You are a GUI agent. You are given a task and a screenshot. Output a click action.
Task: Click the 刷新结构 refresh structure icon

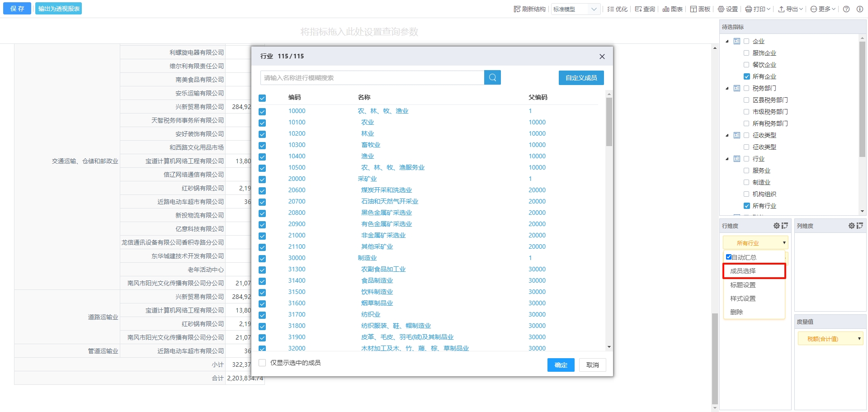(517, 9)
